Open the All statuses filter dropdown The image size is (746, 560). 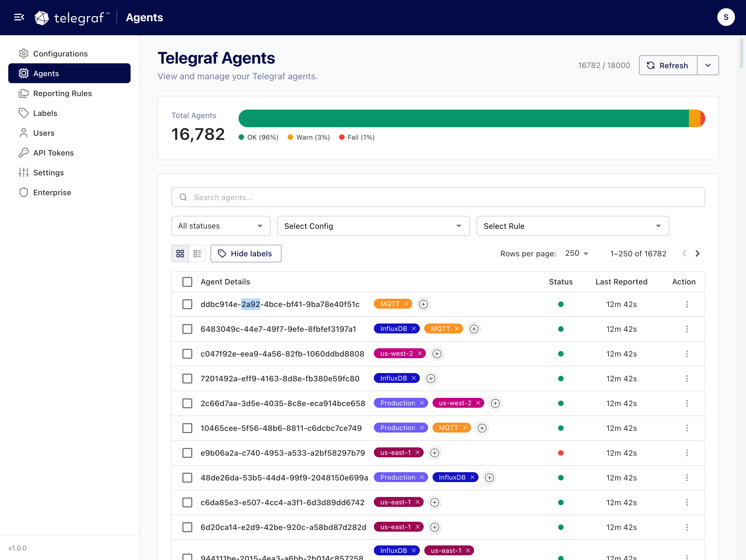click(221, 226)
